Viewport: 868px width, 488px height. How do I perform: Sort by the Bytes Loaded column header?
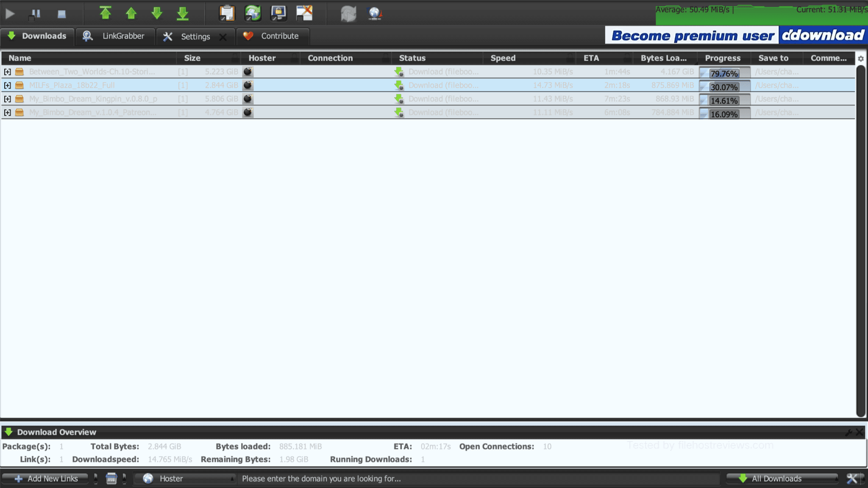[665, 58]
